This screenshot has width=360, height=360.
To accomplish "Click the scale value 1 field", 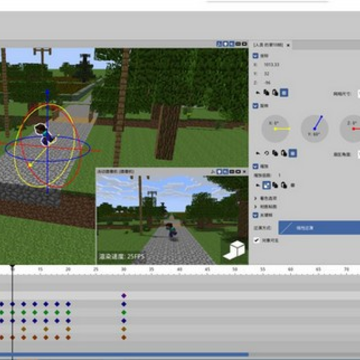I will (279, 175).
